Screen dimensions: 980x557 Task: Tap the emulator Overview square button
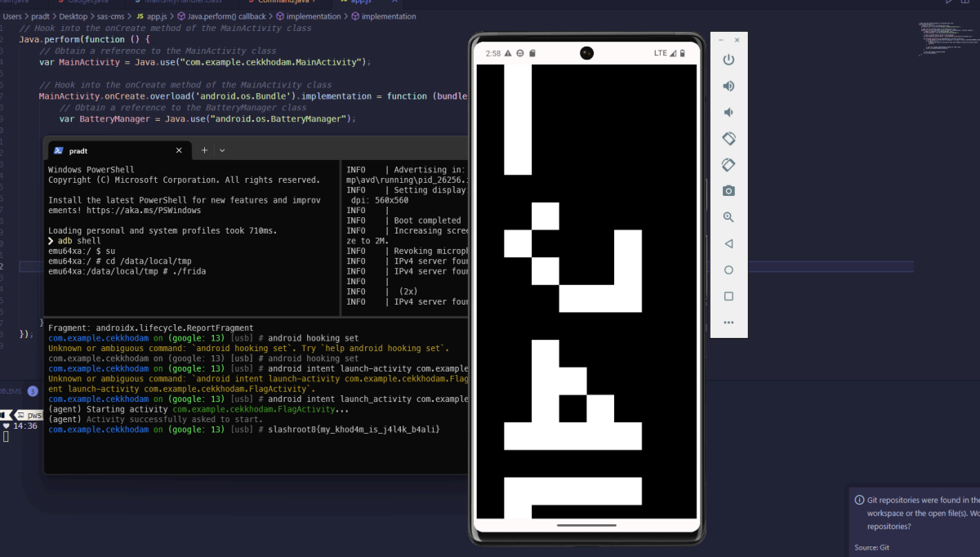728,296
